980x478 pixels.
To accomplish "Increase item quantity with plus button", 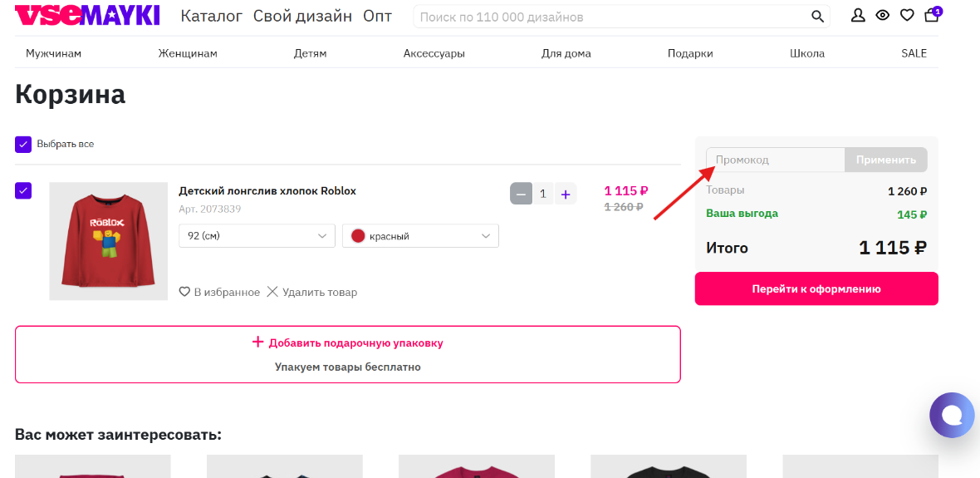I will click(x=566, y=194).
